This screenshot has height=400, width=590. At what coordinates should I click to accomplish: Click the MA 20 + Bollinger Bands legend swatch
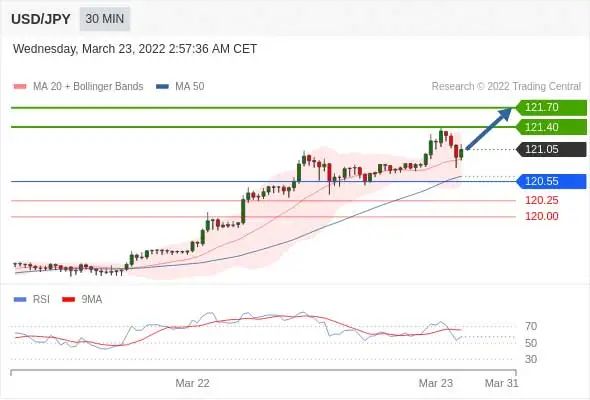[x=20, y=87]
